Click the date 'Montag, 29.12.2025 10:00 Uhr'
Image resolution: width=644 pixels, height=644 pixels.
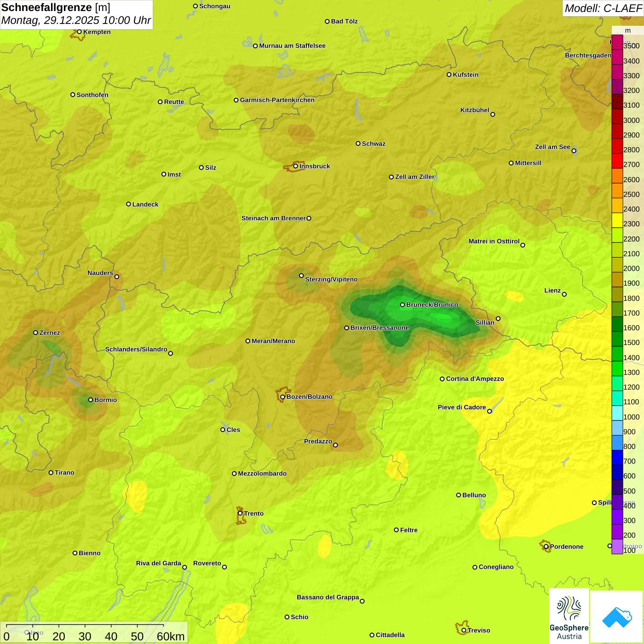tap(76, 20)
